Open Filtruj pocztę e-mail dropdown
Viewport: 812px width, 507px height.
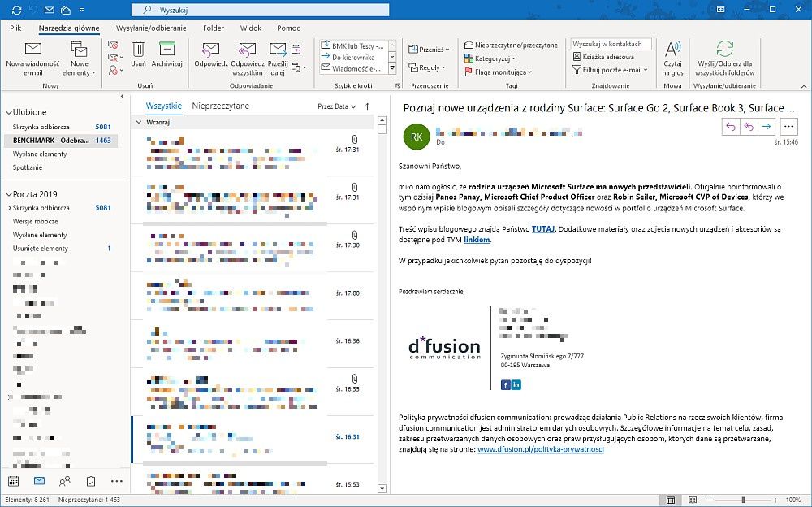click(610, 70)
